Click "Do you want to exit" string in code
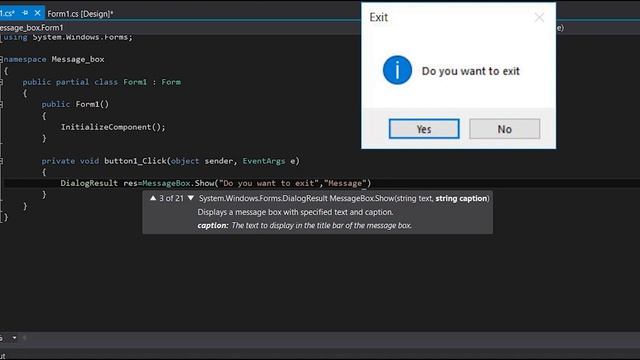The height and width of the screenshot is (360, 640). [269, 183]
